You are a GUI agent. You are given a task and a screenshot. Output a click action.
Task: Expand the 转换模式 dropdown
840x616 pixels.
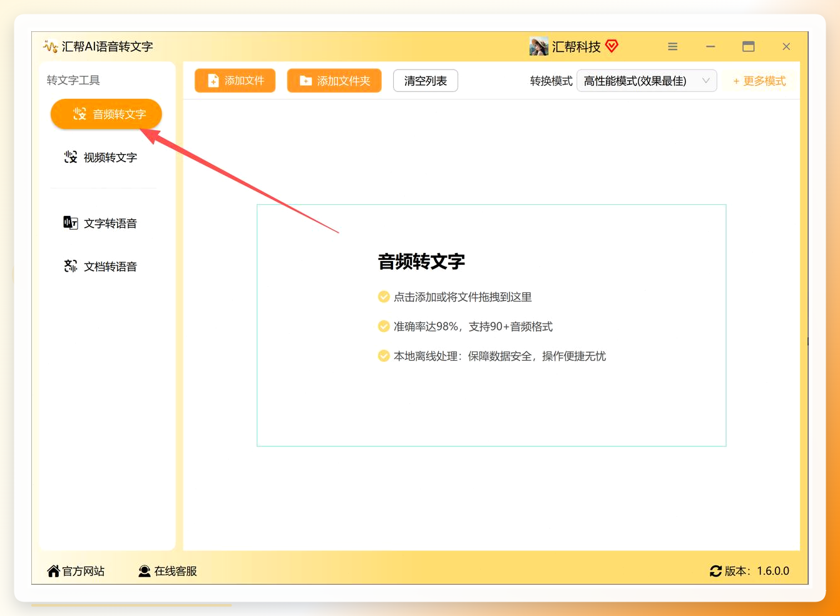pos(647,81)
